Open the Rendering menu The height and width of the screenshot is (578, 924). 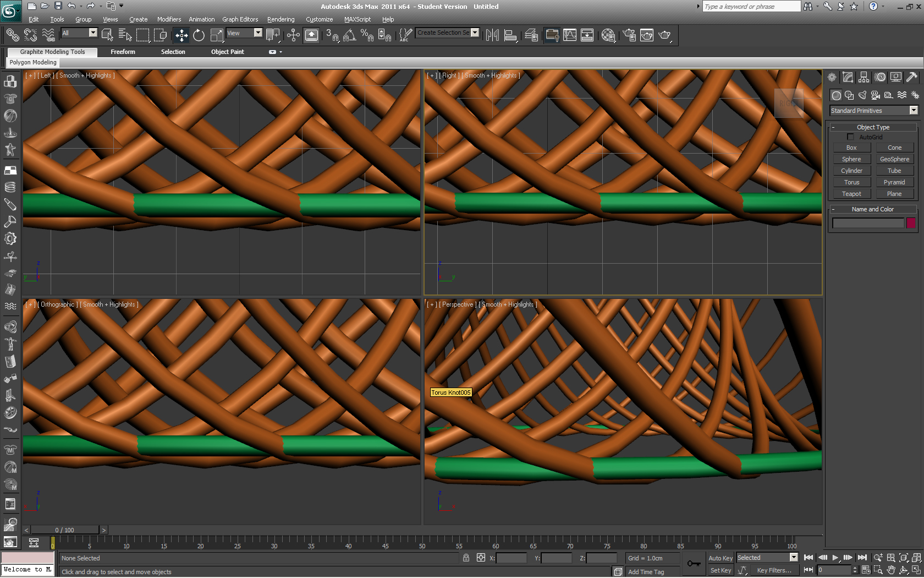tap(280, 19)
